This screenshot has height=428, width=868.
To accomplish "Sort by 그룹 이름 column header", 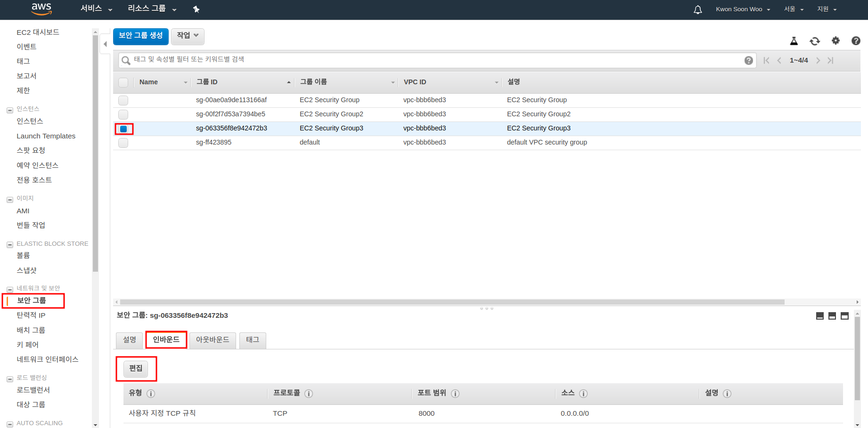I will click(346, 82).
